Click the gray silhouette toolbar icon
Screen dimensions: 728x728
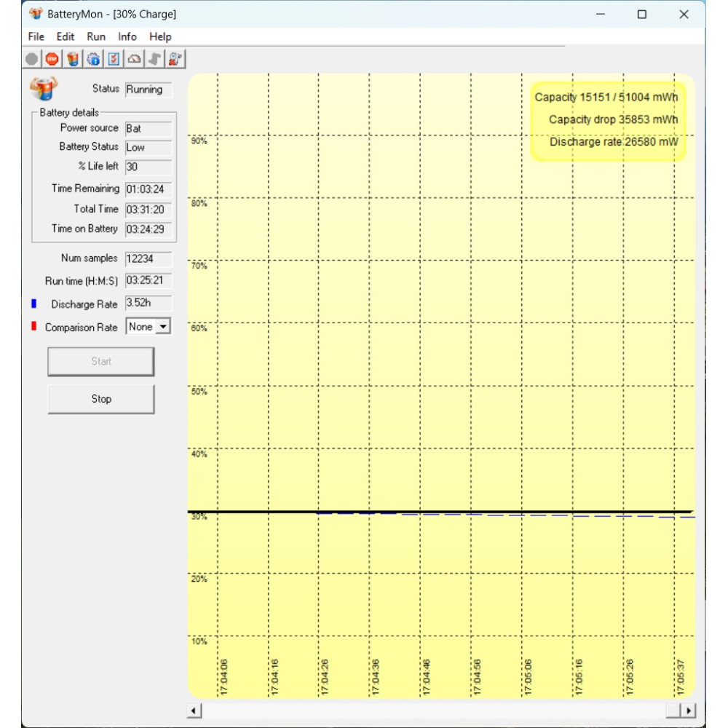point(154,59)
